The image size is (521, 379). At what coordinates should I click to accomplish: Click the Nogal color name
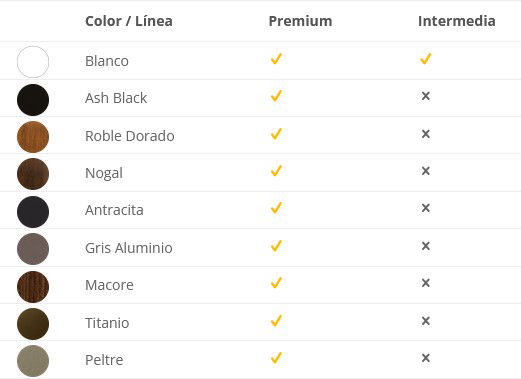click(x=104, y=173)
